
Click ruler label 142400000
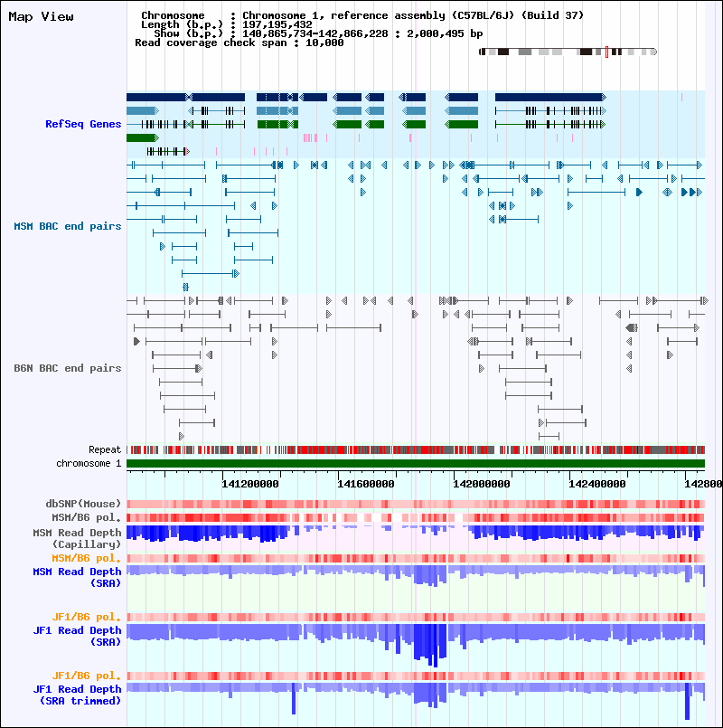(x=597, y=484)
